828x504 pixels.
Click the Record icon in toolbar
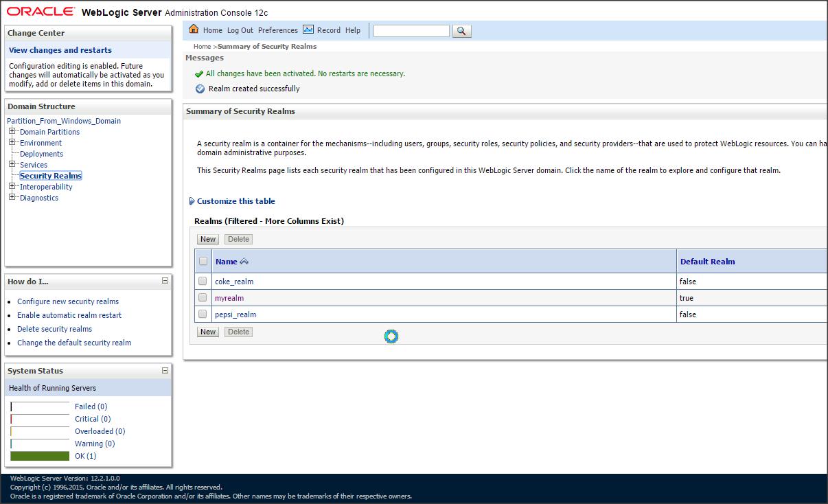308,30
